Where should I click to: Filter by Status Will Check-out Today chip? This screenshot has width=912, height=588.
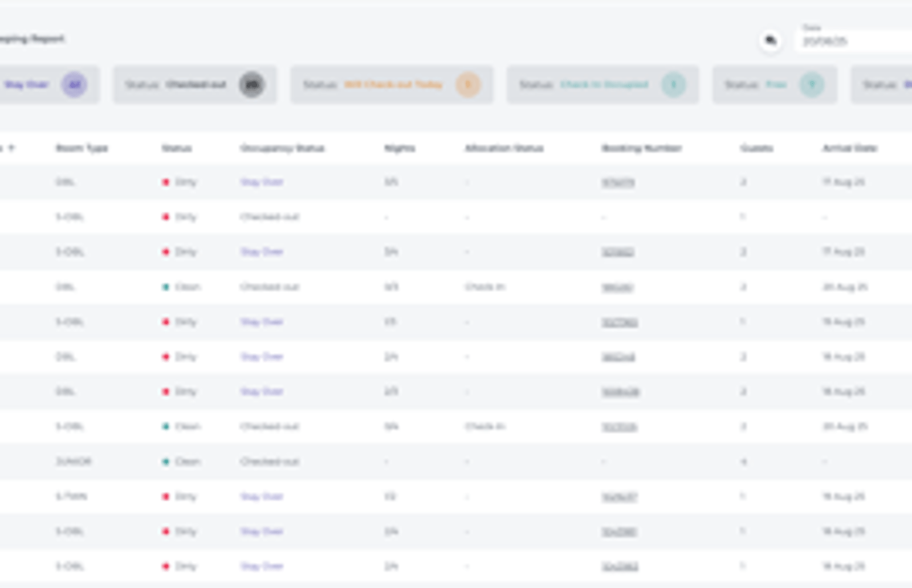(392, 84)
